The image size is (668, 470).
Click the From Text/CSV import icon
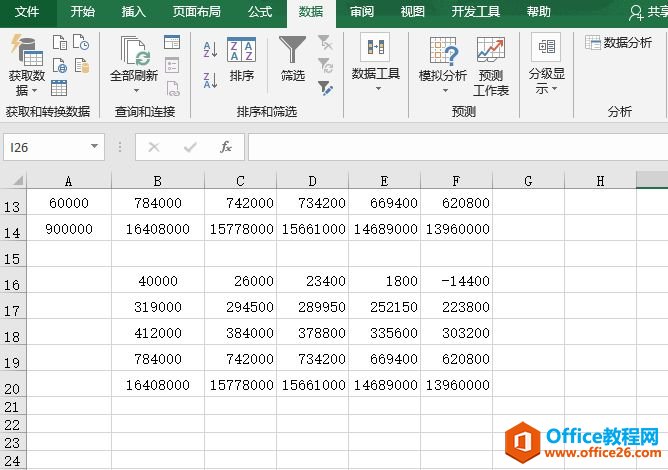[x=59, y=43]
